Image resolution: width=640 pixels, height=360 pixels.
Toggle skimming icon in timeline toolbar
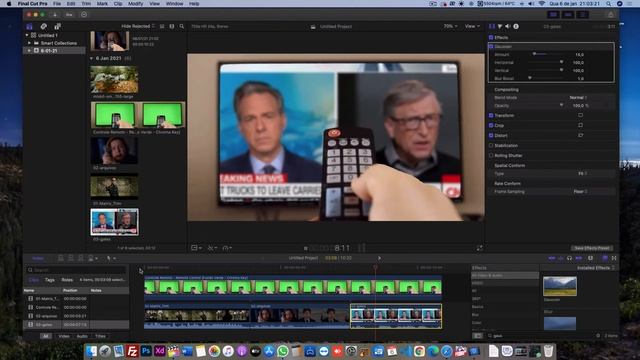tap(552, 258)
